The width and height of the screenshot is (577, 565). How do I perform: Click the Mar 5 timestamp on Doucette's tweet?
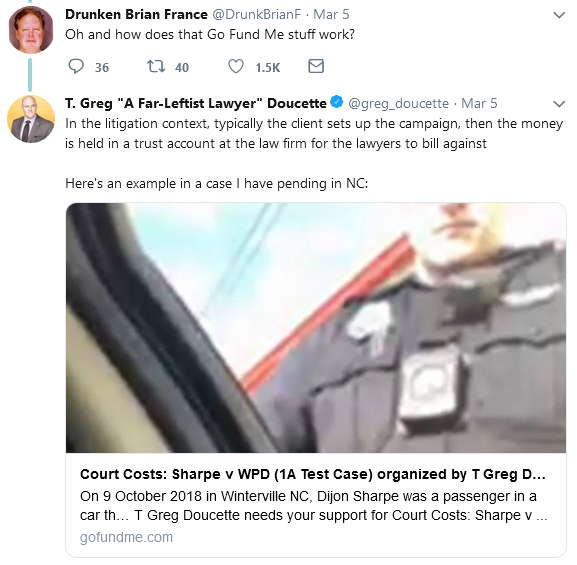[x=479, y=103]
